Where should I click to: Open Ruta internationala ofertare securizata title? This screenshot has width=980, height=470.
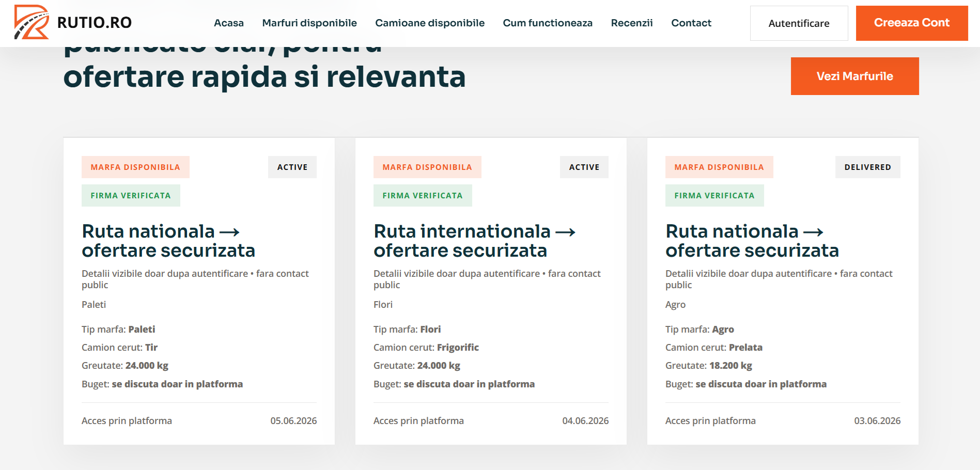[475, 241]
